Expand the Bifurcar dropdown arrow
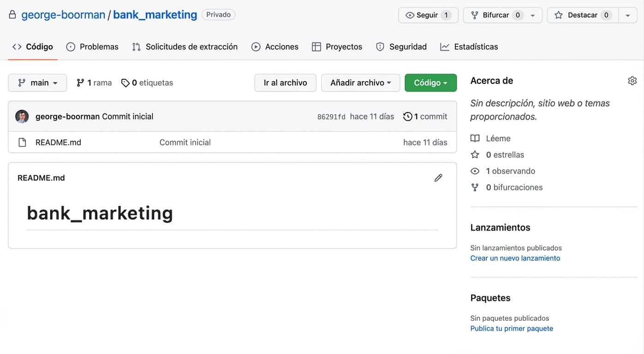The height and width of the screenshot is (354, 644). (533, 15)
